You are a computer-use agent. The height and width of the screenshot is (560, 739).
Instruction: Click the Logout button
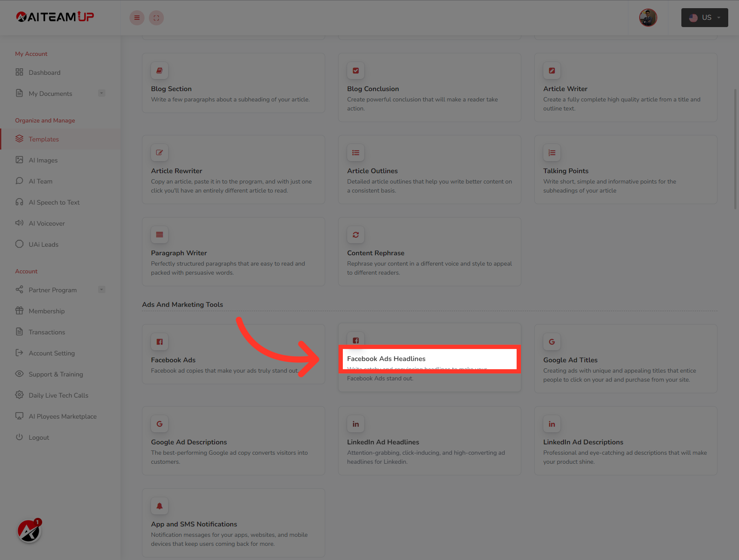pyautogui.click(x=39, y=437)
